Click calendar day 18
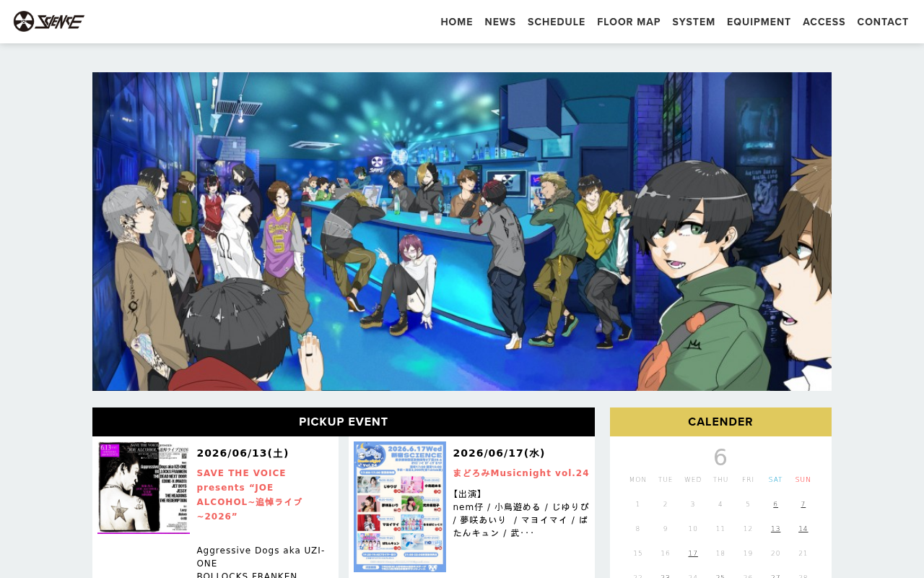Image resolution: width=924 pixels, height=578 pixels. coord(720,553)
